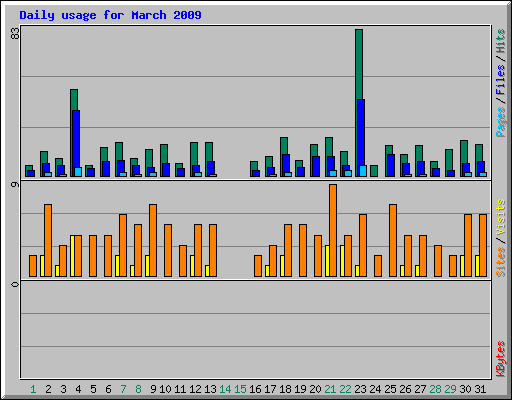Screen dimensions: 512x400
Task: Click the orange Sites bar for day 16
Action: coord(258,266)
